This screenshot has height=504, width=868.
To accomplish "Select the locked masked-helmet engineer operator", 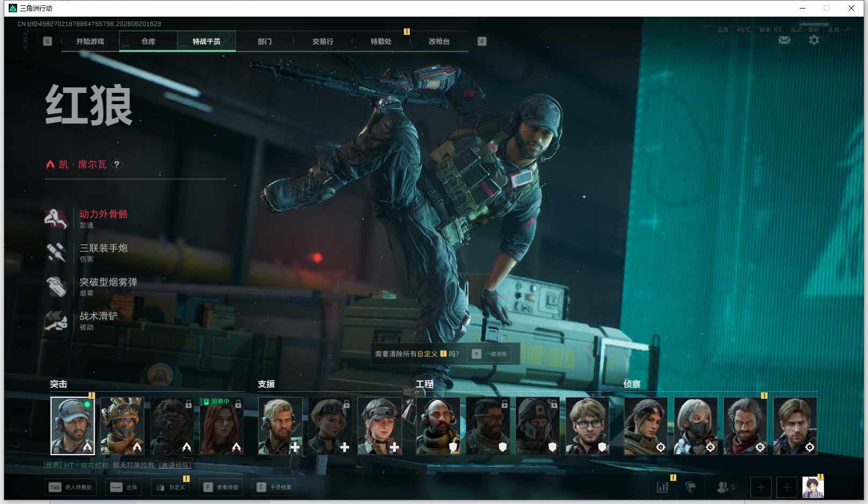I will tap(538, 426).
